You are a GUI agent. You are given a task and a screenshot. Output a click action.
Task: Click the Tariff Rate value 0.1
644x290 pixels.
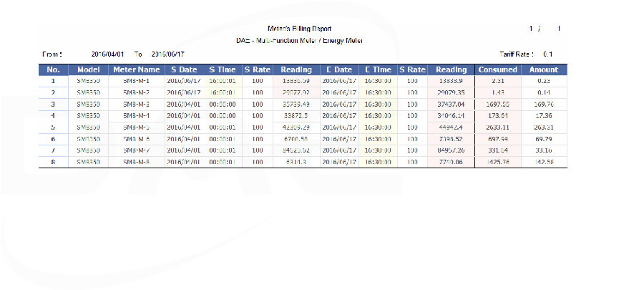(548, 54)
